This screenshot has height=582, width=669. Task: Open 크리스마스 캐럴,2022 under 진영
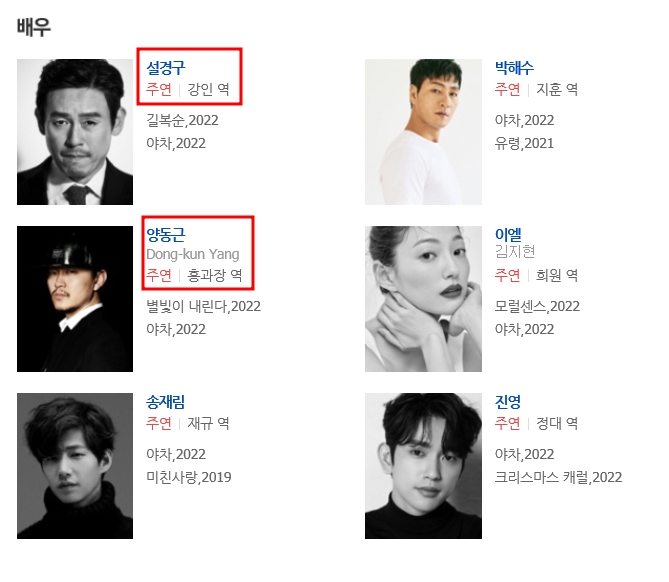coord(558,477)
